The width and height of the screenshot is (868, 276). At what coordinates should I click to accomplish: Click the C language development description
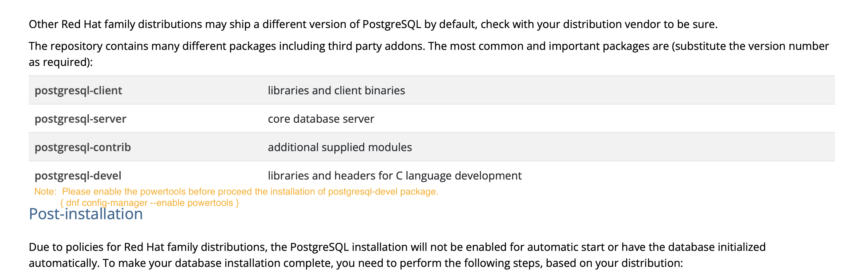coord(394,176)
